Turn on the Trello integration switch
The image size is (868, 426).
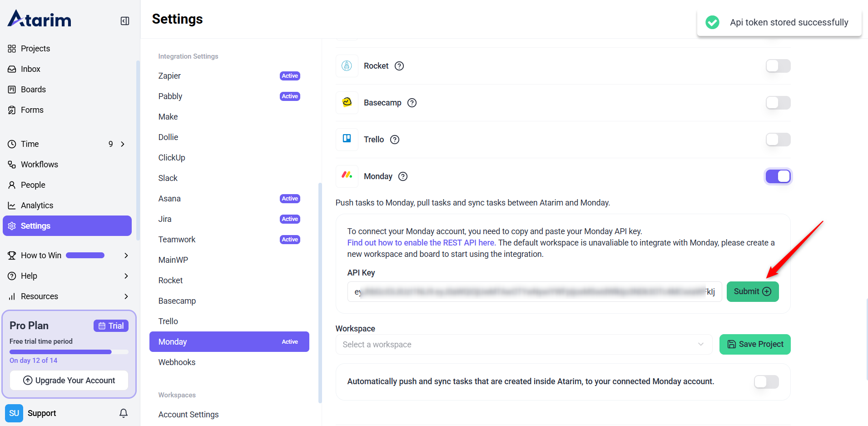click(778, 140)
